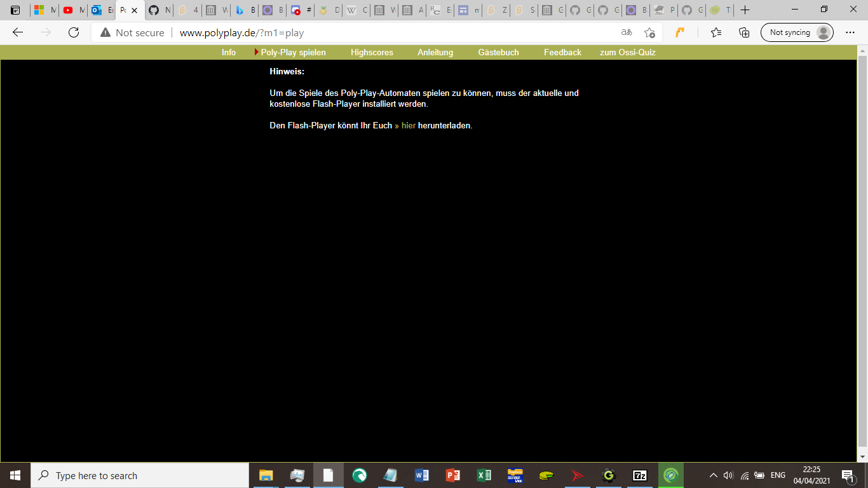The height and width of the screenshot is (488, 868).
Task: Open the active green Edge icon in taskbar
Action: pos(671,475)
